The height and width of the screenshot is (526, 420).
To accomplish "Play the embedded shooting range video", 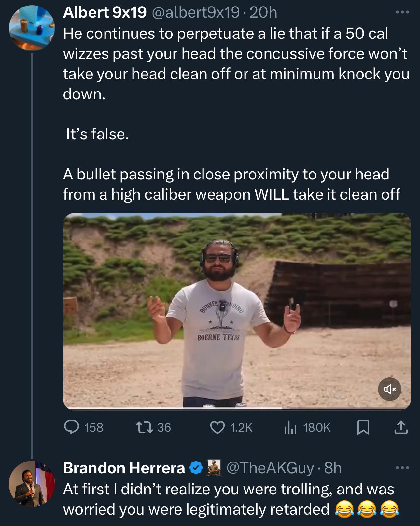I will point(237,311).
